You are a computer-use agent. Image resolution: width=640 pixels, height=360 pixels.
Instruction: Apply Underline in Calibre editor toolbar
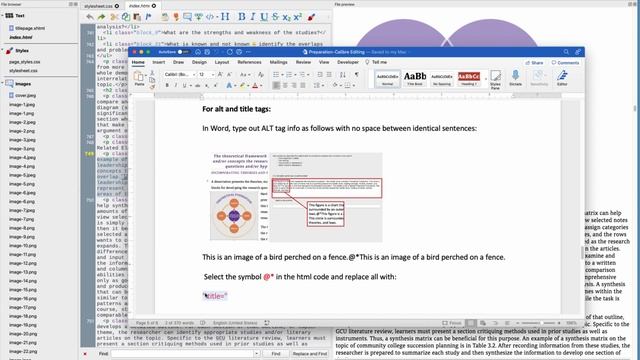(264, 17)
